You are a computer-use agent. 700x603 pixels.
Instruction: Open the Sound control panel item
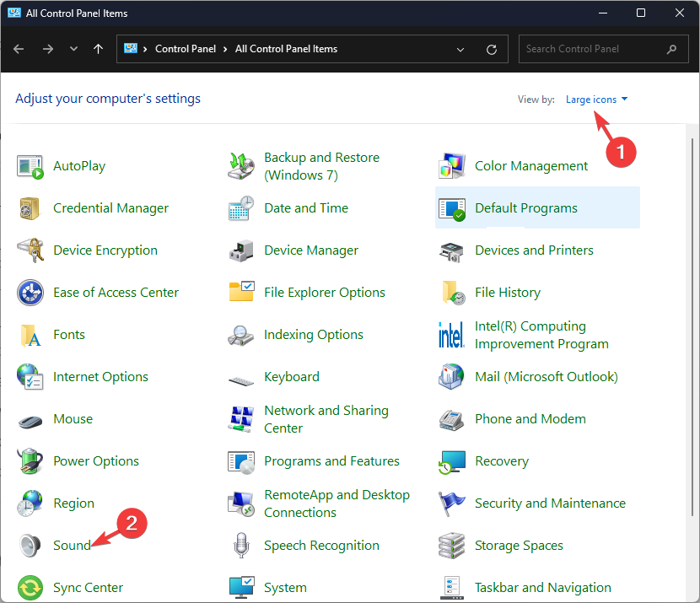click(x=72, y=546)
